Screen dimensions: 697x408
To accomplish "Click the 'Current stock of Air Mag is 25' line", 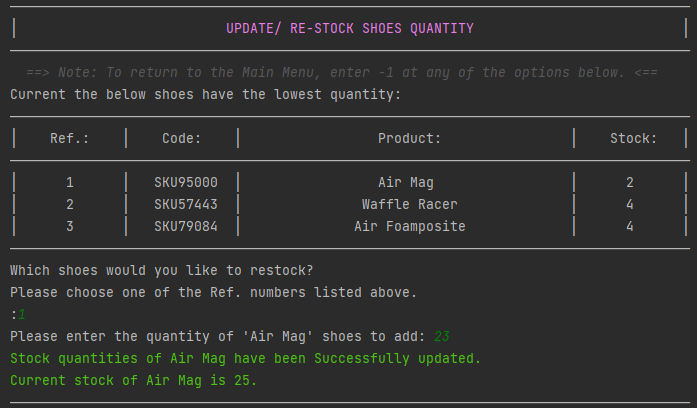I will [x=133, y=380].
